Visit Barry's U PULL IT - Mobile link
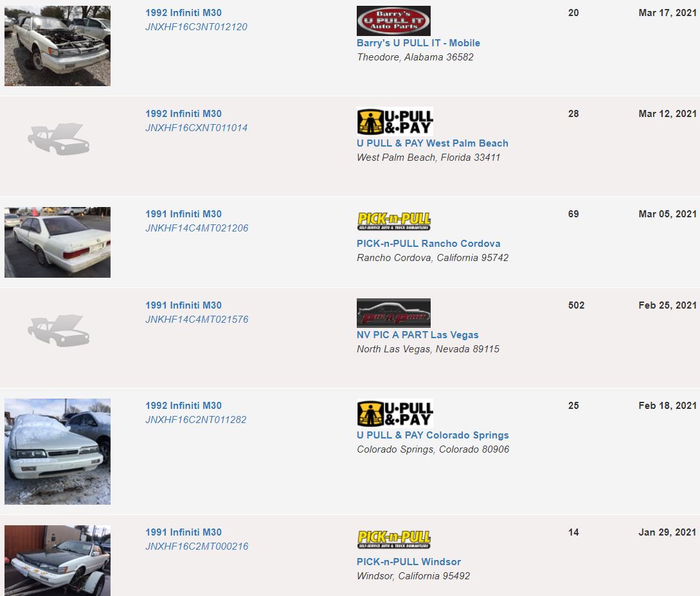Viewport: 700px width, 596px height. pyautogui.click(x=418, y=43)
